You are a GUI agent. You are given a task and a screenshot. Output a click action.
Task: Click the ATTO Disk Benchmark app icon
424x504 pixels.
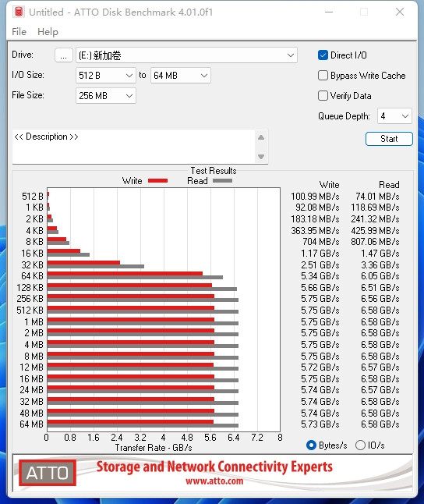(x=19, y=12)
